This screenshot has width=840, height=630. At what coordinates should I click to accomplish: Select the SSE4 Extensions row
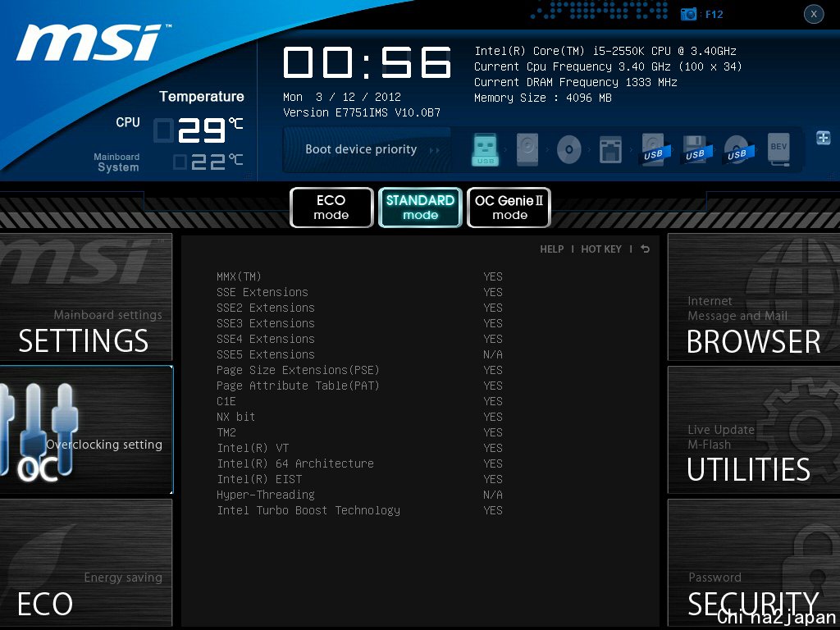(359, 339)
